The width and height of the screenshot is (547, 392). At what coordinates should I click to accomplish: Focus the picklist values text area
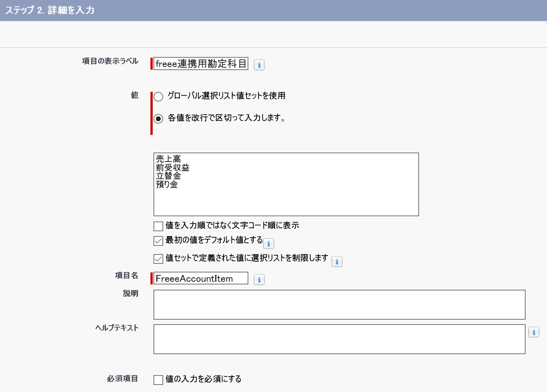click(x=286, y=184)
